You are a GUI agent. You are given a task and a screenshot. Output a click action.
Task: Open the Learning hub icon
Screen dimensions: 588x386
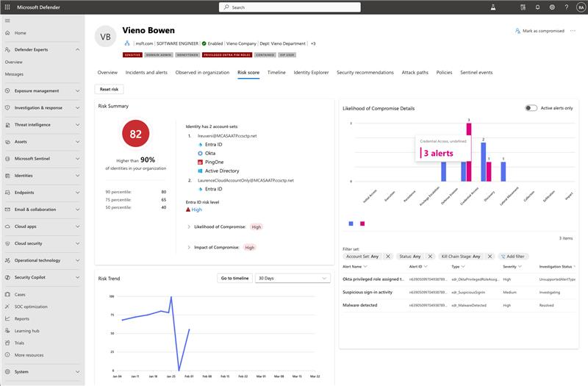[x=7, y=331]
